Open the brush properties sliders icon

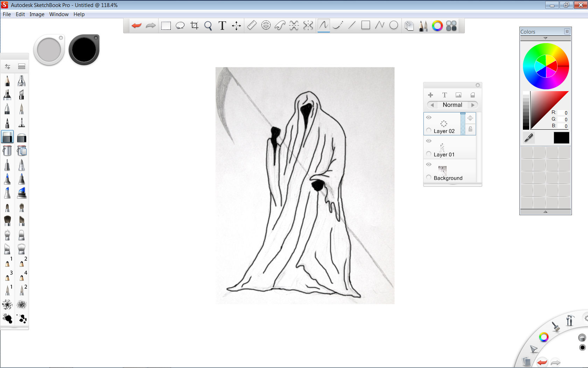point(7,66)
